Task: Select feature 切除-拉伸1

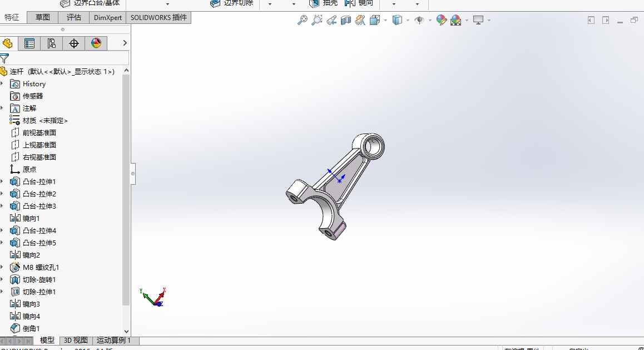Action: (x=33, y=292)
